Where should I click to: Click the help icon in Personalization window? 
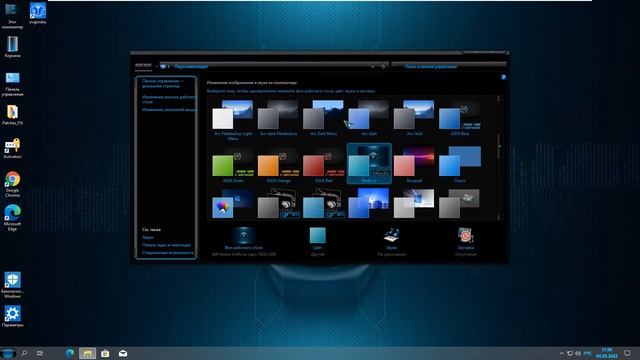coord(503,77)
